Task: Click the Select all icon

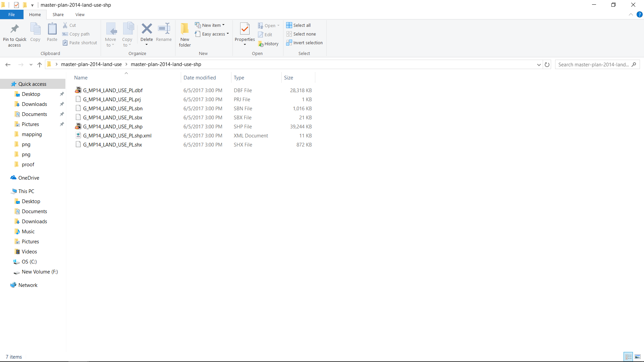Action: tap(289, 25)
